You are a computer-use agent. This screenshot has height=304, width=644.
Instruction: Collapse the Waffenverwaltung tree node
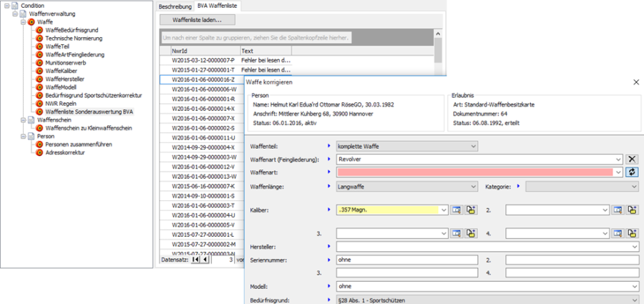click(x=16, y=14)
